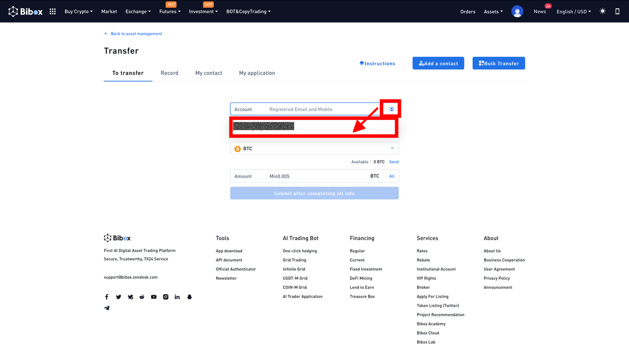Click the Bulk Transfer button

tap(499, 63)
